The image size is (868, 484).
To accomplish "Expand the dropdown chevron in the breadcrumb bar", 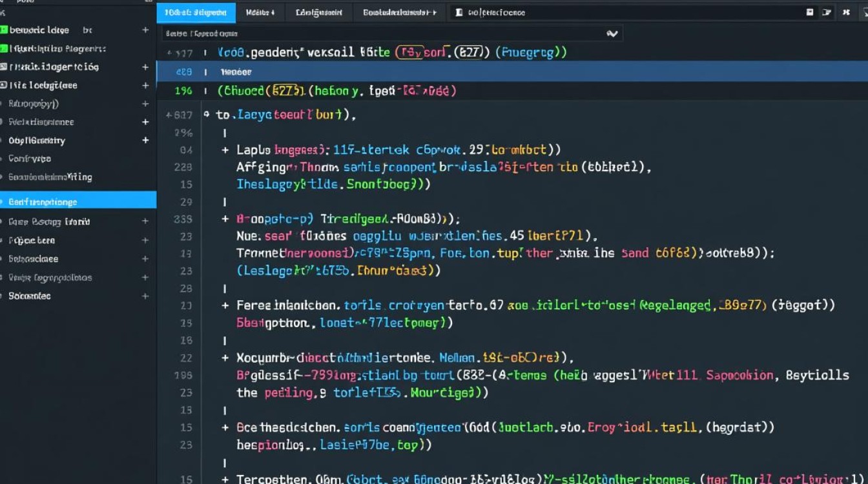I will pyautogui.click(x=612, y=34).
